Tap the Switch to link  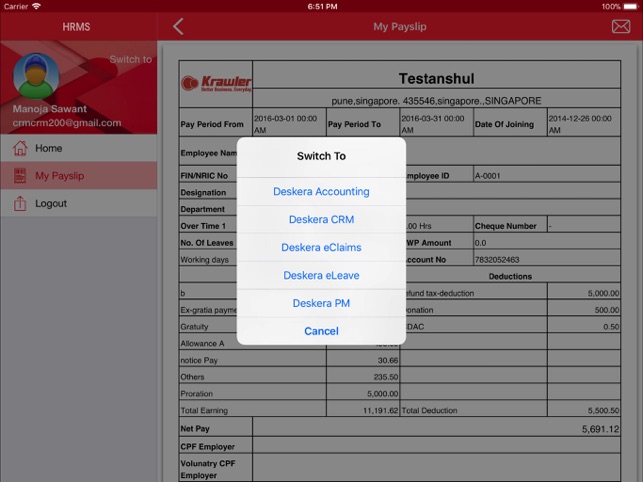(x=130, y=59)
